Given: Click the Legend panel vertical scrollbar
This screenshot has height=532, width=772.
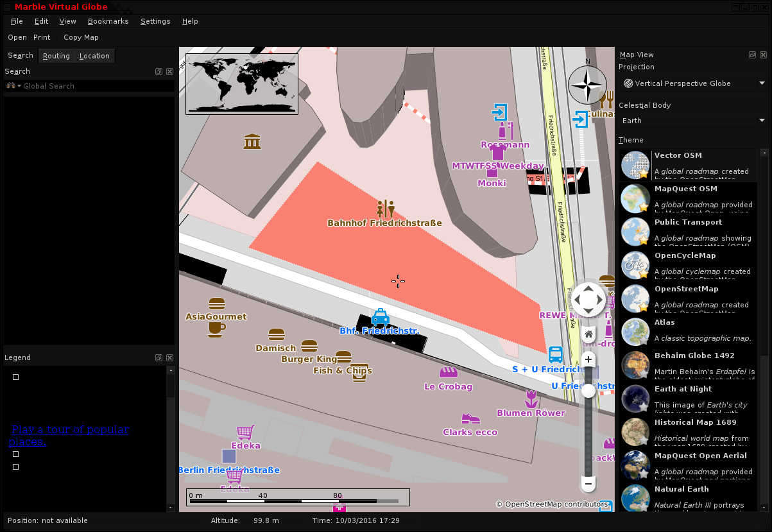Looking at the screenshot, I should coord(171,439).
